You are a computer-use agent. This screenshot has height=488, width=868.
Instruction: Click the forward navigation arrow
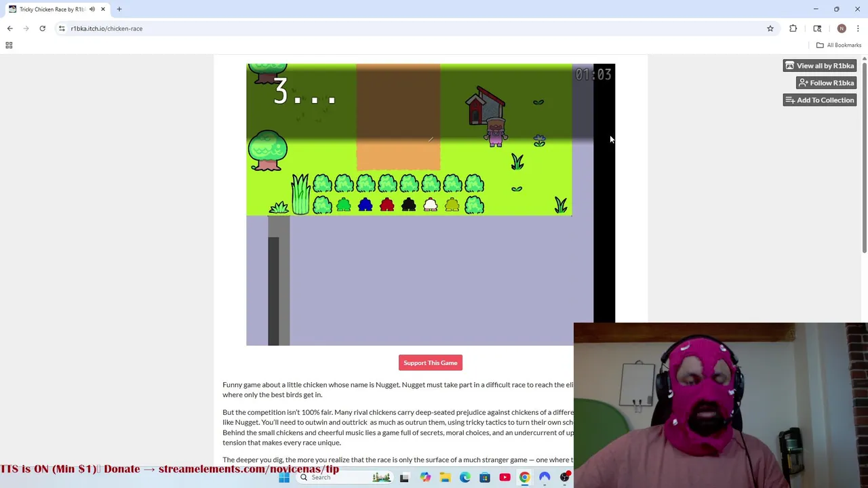tap(26, 28)
